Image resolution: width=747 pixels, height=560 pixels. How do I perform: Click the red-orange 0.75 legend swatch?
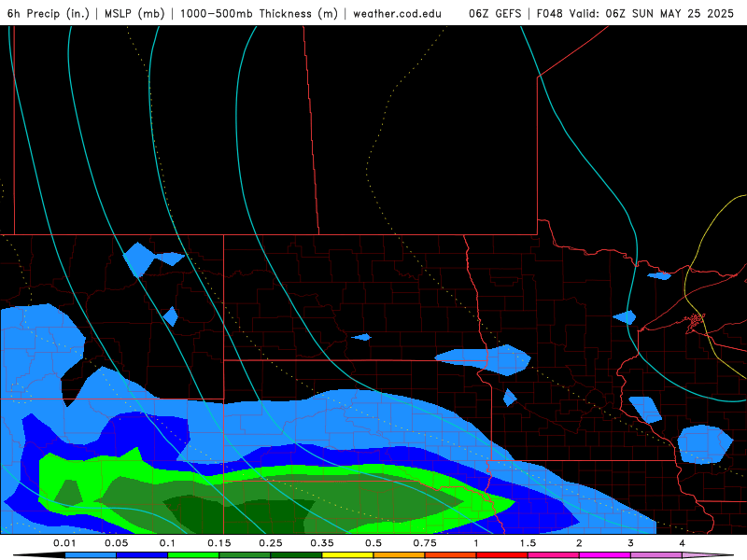pos(451,555)
